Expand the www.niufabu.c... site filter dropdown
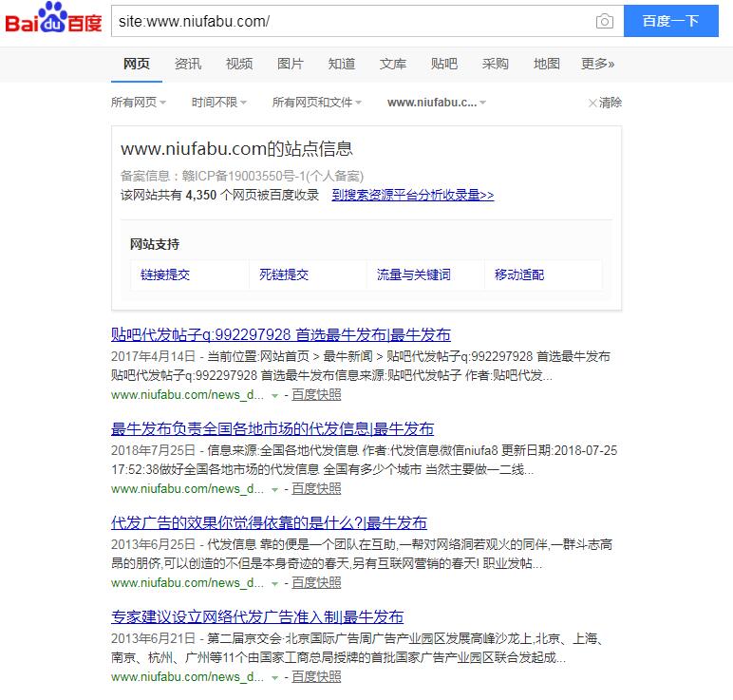 pyautogui.click(x=437, y=102)
